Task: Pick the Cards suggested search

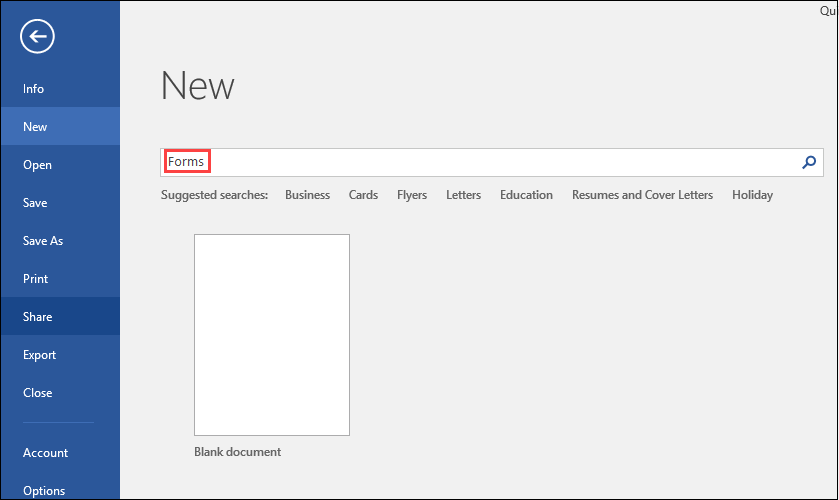Action: click(363, 195)
